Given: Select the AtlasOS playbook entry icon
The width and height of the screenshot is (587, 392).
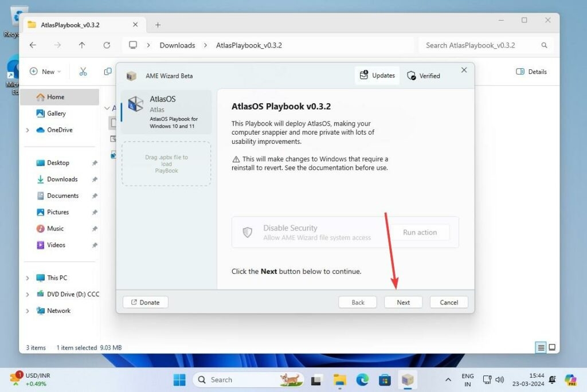Looking at the screenshot, I should (x=136, y=104).
